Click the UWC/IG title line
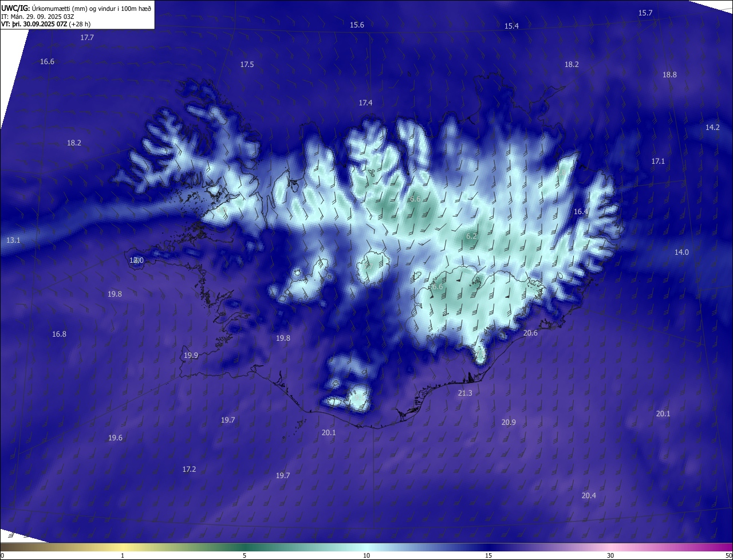This screenshot has width=733, height=560. (76, 8)
